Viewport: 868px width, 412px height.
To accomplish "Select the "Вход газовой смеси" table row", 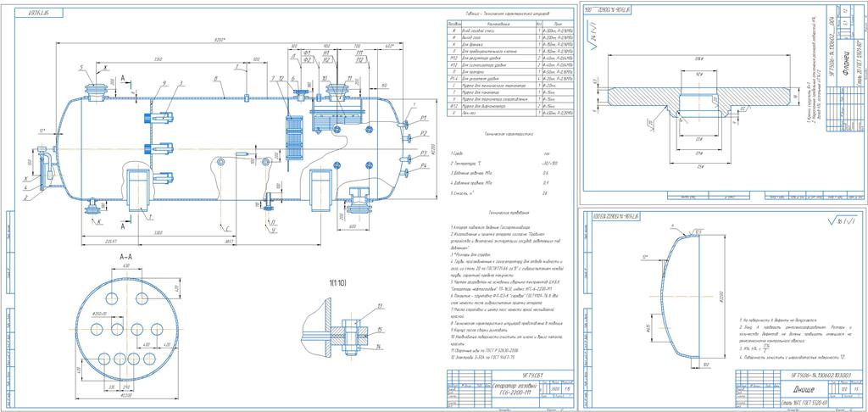I will [509, 31].
